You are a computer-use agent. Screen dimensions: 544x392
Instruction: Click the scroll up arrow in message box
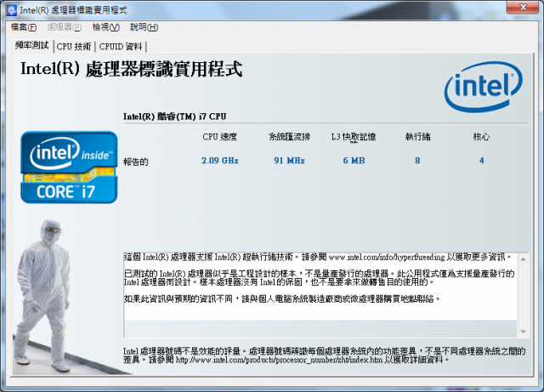click(524, 259)
